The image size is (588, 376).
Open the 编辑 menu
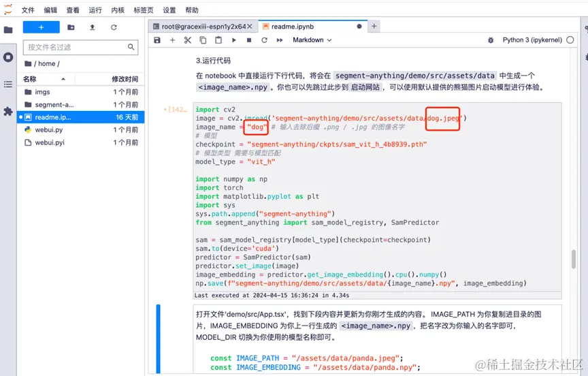click(50, 10)
